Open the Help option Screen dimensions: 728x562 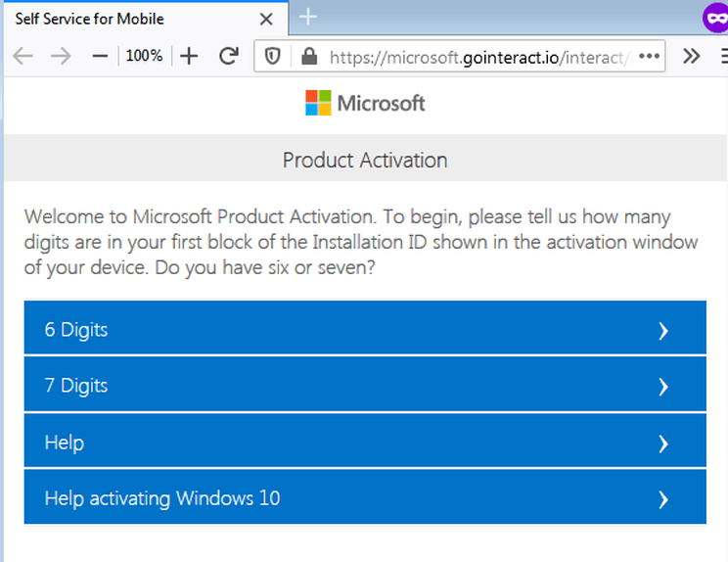coord(365,441)
